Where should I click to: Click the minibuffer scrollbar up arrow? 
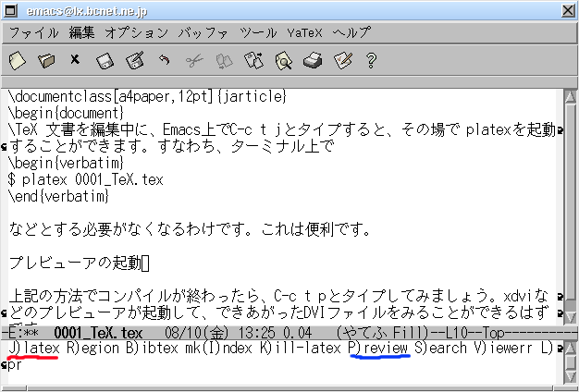point(570,348)
